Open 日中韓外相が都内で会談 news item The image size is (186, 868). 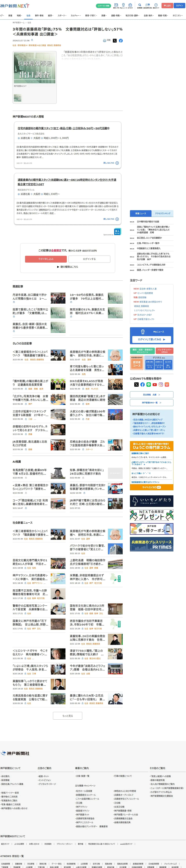tap(148, 222)
